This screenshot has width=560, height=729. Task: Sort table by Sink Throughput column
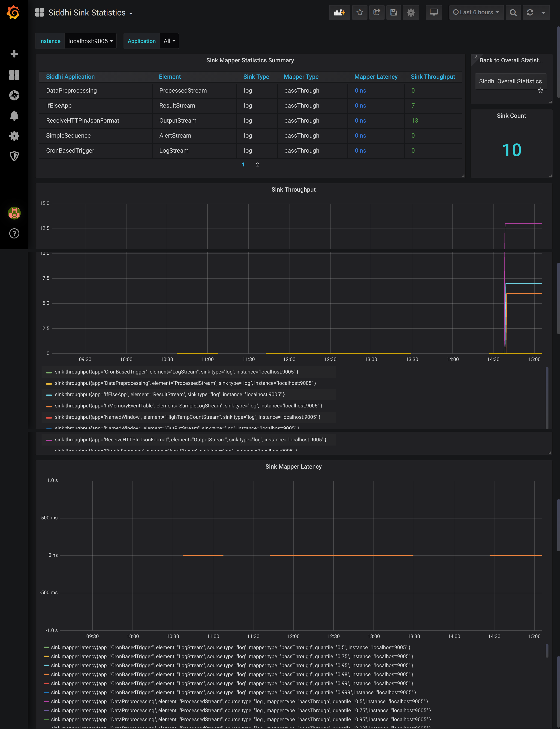pyautogui.click(x=433, y=77)
